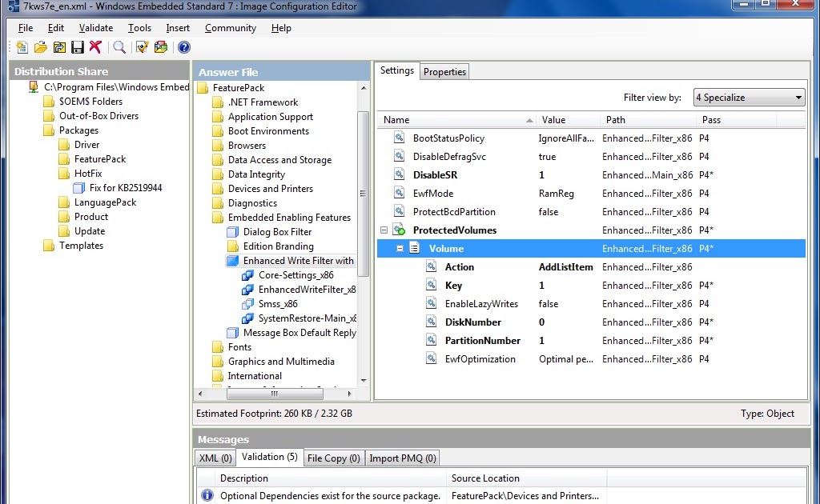This screenshot has width=820, height=504.
Task: Save the answer file with floppy icon
Action: coord(78,47)
